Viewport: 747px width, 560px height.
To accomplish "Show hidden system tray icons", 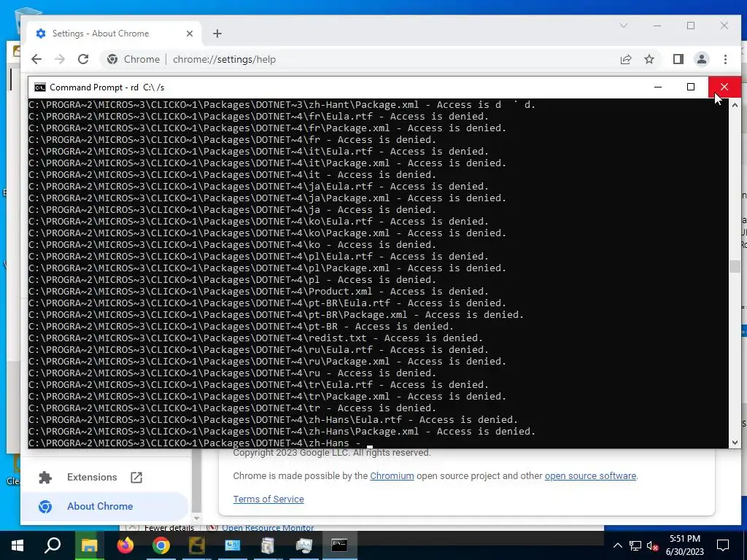I will (x=617, y=545).
